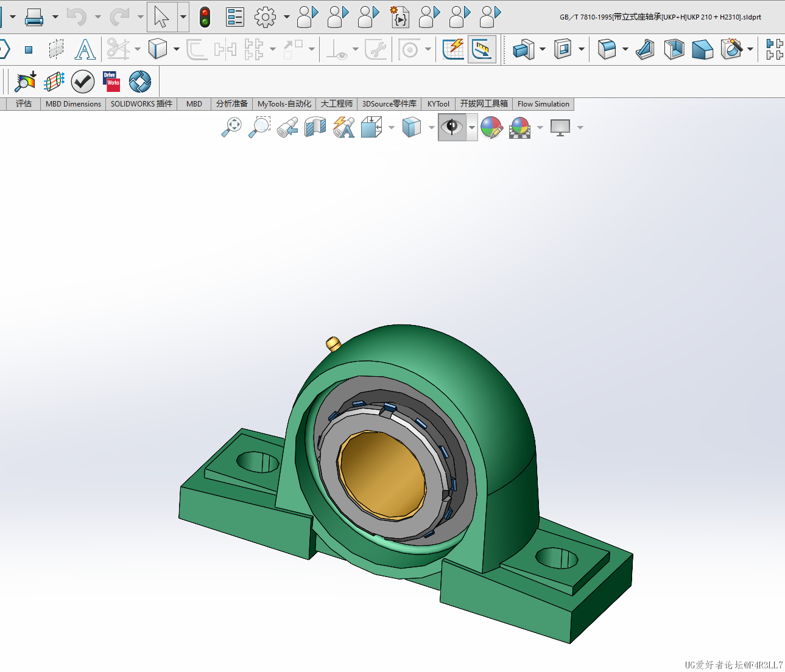Click the Section View icon
Screen dimensions: 785x672
click(x=315, y=127)
